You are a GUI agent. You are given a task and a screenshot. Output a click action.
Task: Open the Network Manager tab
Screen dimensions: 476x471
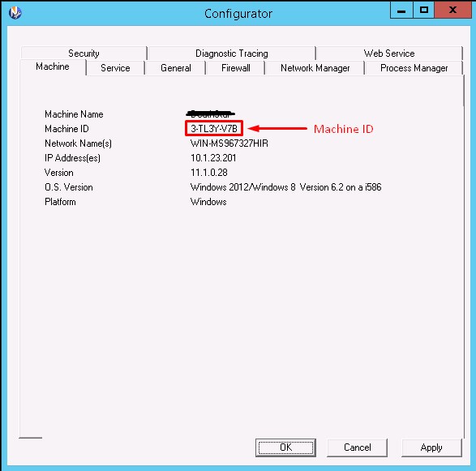click(315, 67)
